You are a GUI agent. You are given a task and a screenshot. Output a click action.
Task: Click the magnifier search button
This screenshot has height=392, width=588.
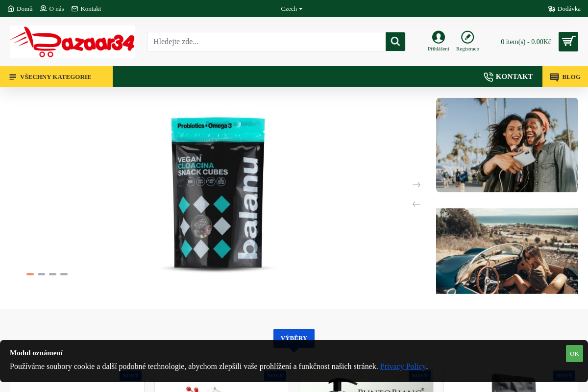[395, 42]
